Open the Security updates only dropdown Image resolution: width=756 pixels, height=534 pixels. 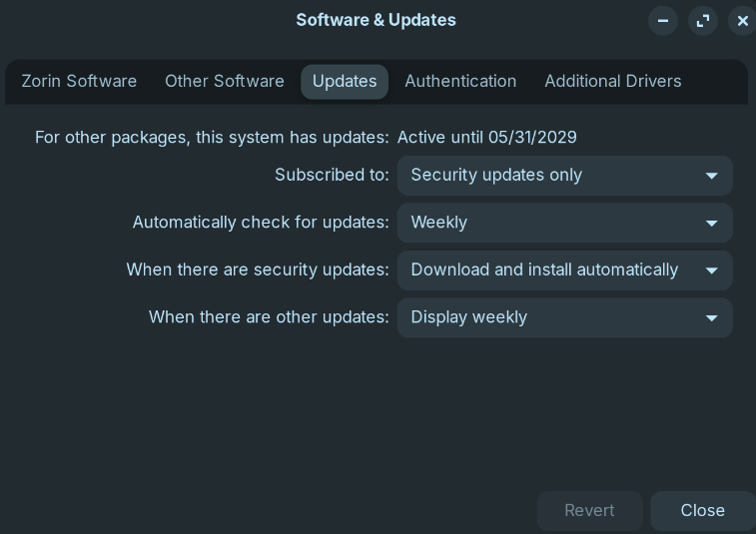(564, 176)
